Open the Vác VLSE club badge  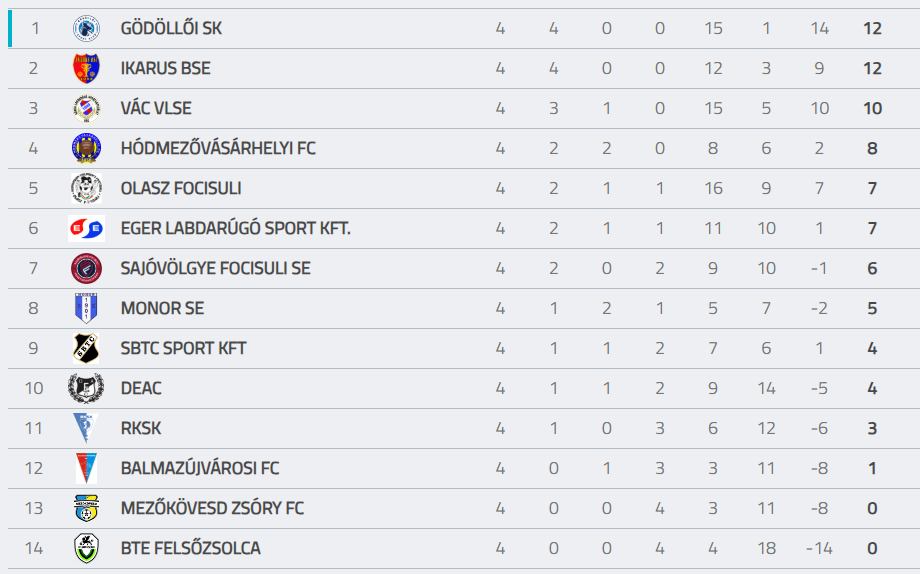[86, 108]
